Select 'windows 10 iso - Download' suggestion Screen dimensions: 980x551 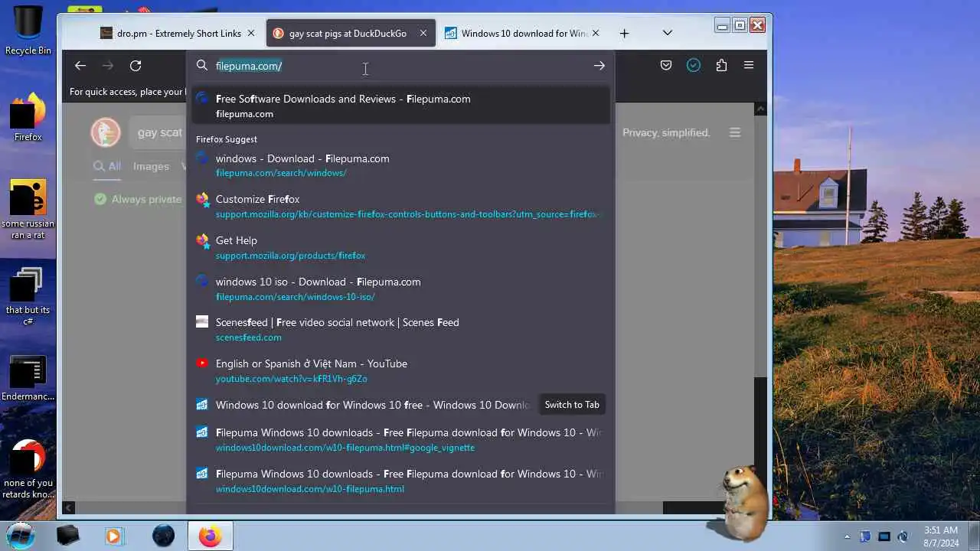(400, 289)
